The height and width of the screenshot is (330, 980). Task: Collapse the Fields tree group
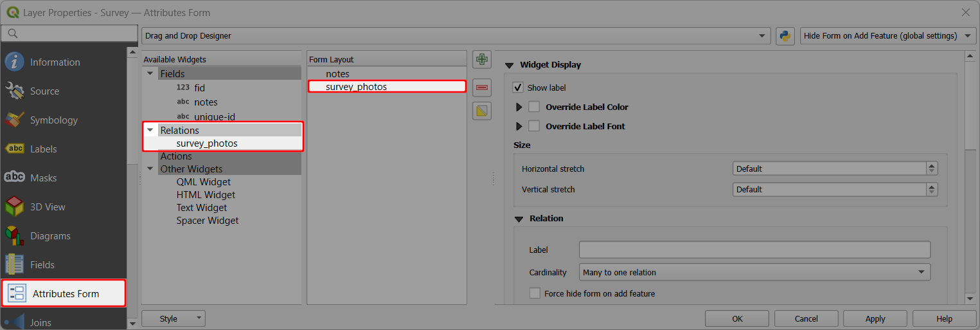pos(150,74)
